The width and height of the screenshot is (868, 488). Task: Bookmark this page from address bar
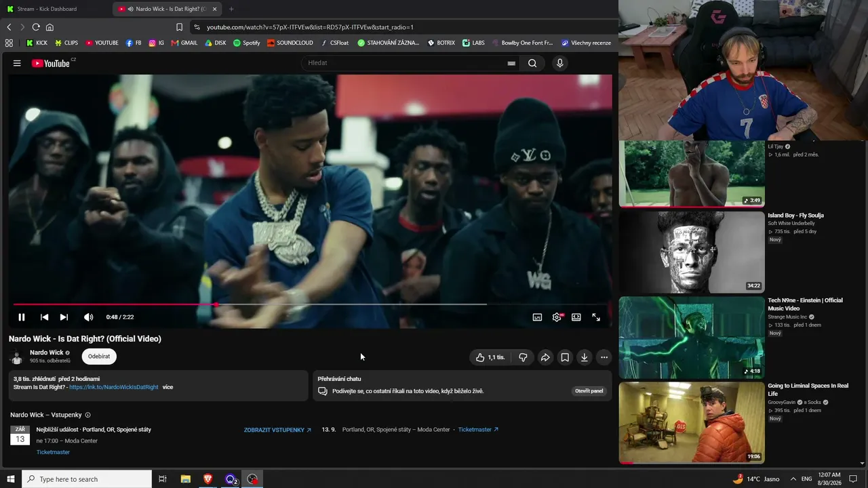[x=179, y=27]
